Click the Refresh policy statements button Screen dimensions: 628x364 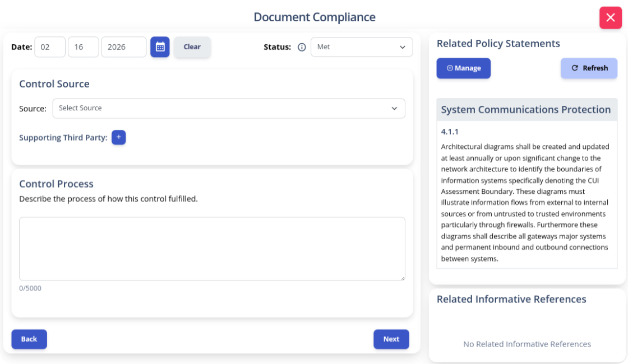click(x=589, y=68)
